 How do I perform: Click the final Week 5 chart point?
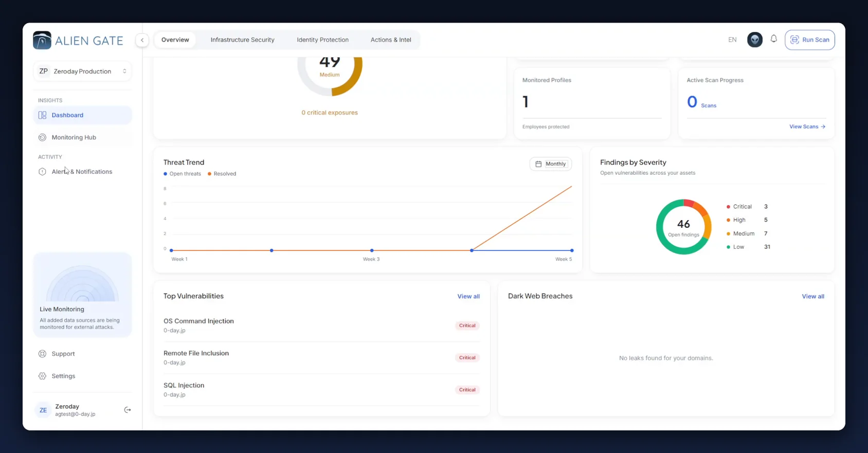(x=572, y=250)
